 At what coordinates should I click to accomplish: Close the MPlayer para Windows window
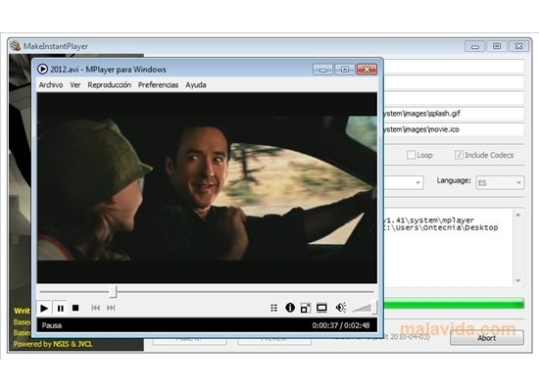[x=367, y=70]
